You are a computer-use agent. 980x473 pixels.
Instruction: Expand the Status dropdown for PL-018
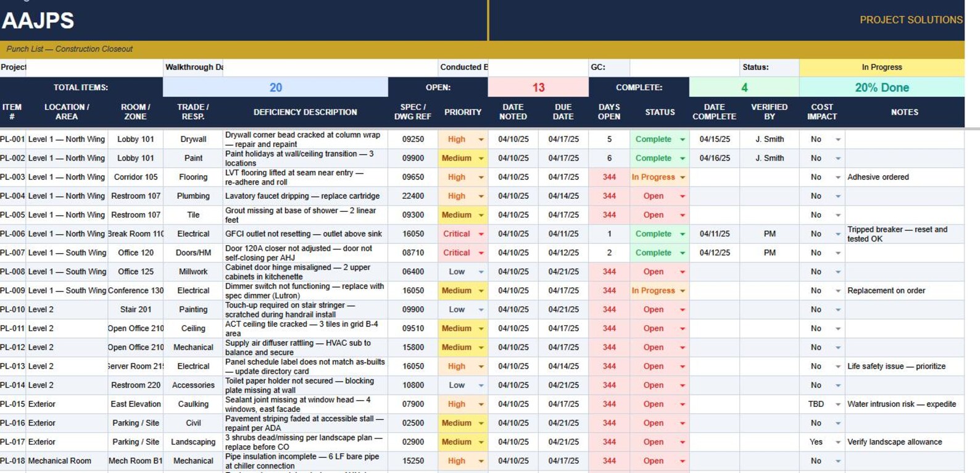click(683, 461)
